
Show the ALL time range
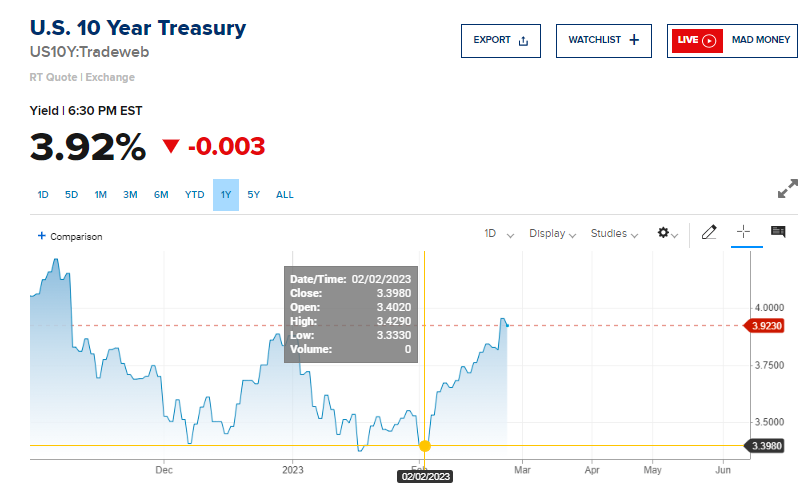click(x=285, y=194)
